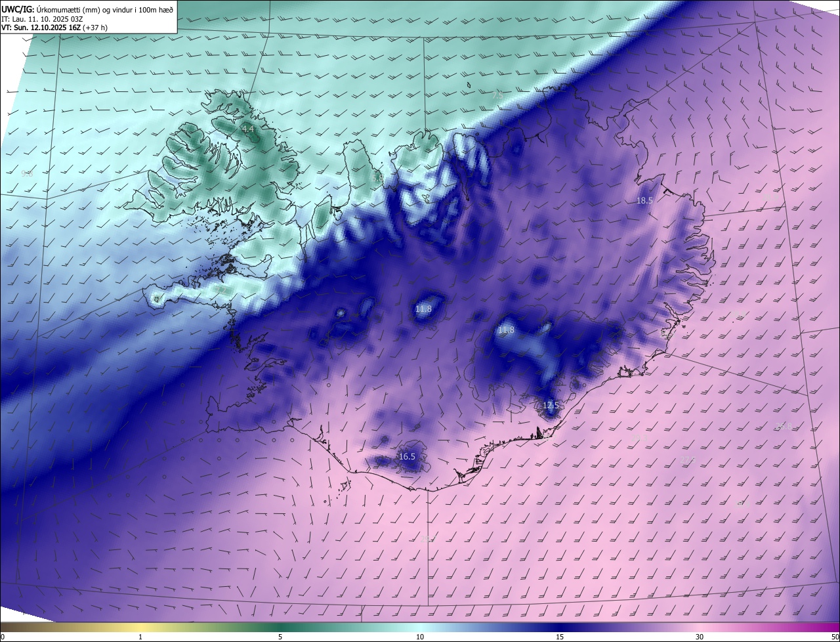Click the 'VT: Sun. 12.10.2025 16Z (+37 h)' line
The width and height of the screenshot is (840, 642).
click(54, 28)
